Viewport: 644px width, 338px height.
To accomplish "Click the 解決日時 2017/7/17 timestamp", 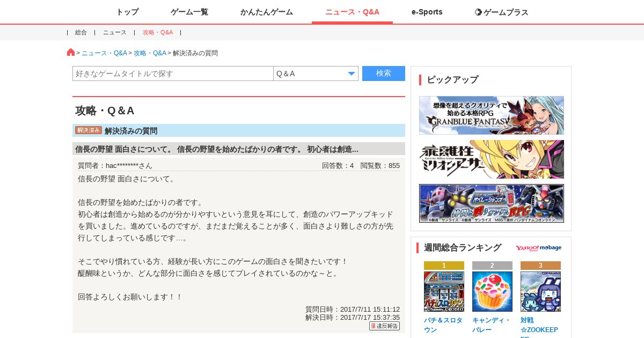I will pyautogui.click(x=353, y=317).
